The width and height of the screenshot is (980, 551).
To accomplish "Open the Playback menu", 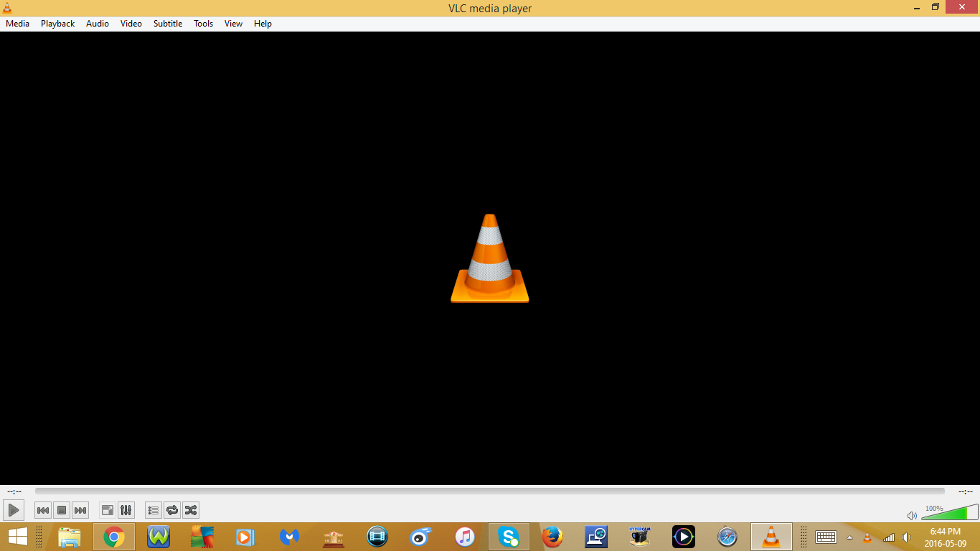I will coord(58,24).
